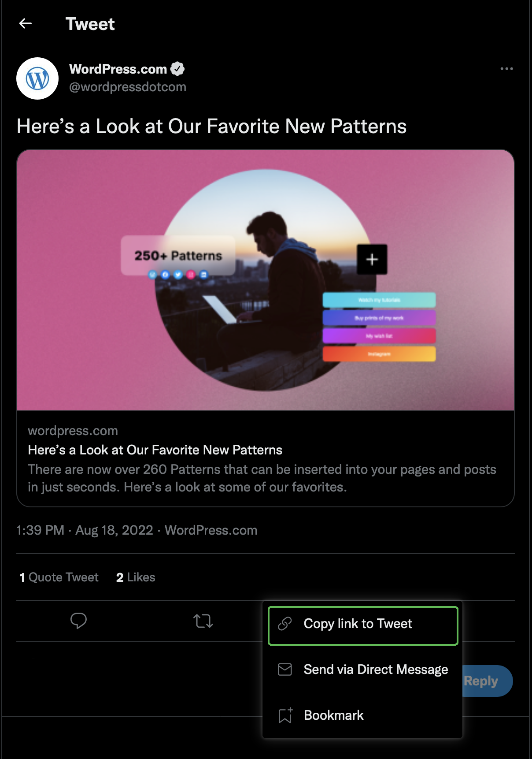The image size is (532, 759).
Task: Choose Bookmark from the share menu
Action: [x=333, y=715]
